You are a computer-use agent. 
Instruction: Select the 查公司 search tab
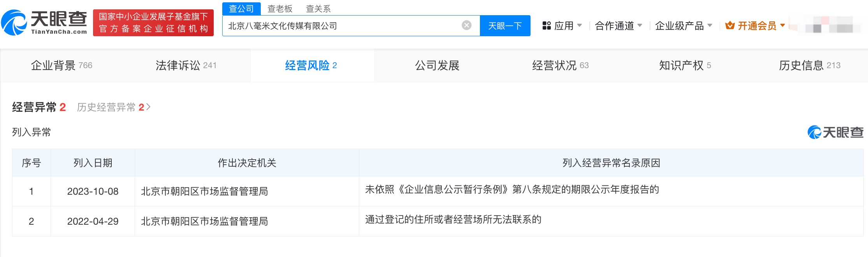(x=241, y=9)
